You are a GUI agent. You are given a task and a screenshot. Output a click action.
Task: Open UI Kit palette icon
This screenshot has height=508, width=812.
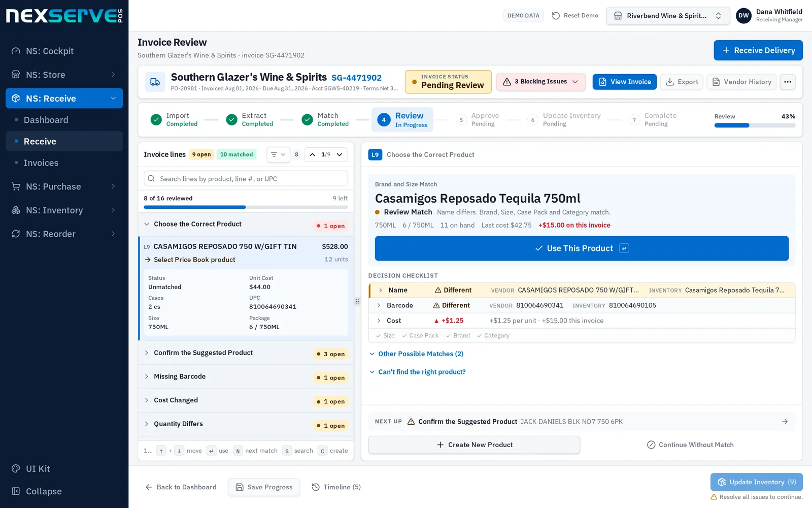16,468
